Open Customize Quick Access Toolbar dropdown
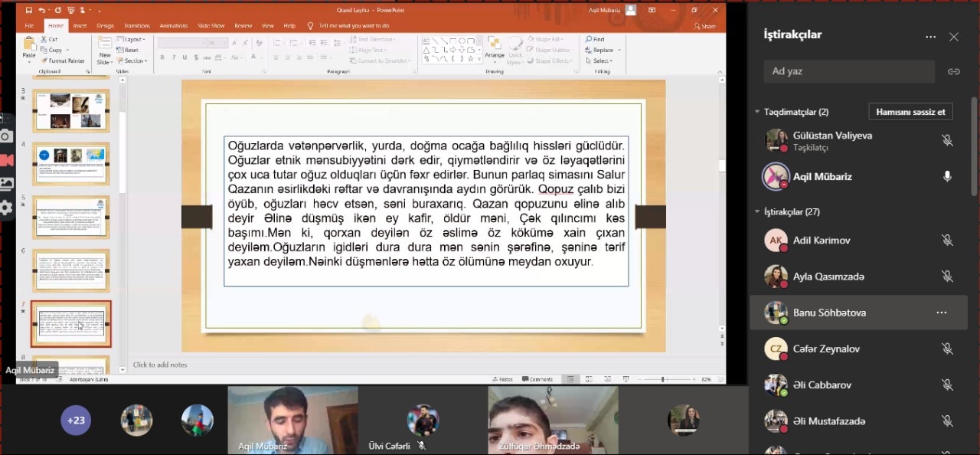Viewport: 980px width, 455px height. (x=99, y=11)
